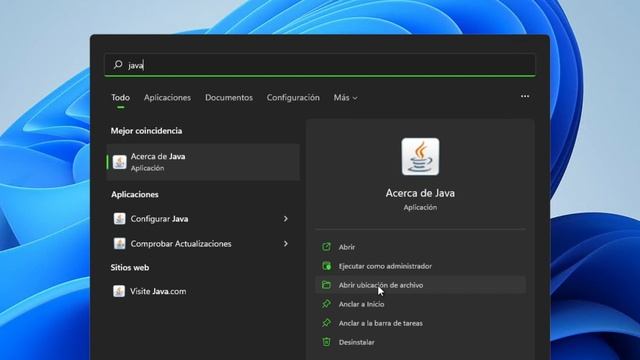Click the trash icon beside Desinstalar
Viewport: 640px width, 360px height.
pyautogui.click(x=326, y=342)
